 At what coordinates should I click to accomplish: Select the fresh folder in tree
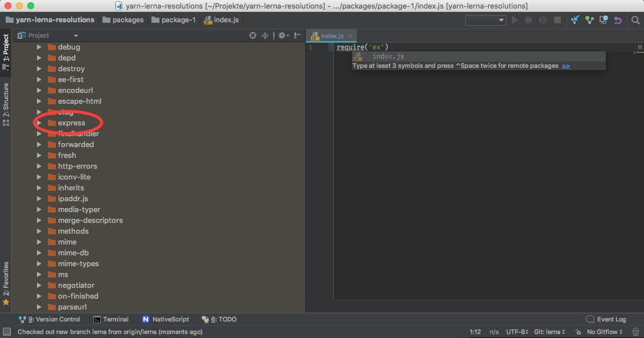tap(67, 155)
